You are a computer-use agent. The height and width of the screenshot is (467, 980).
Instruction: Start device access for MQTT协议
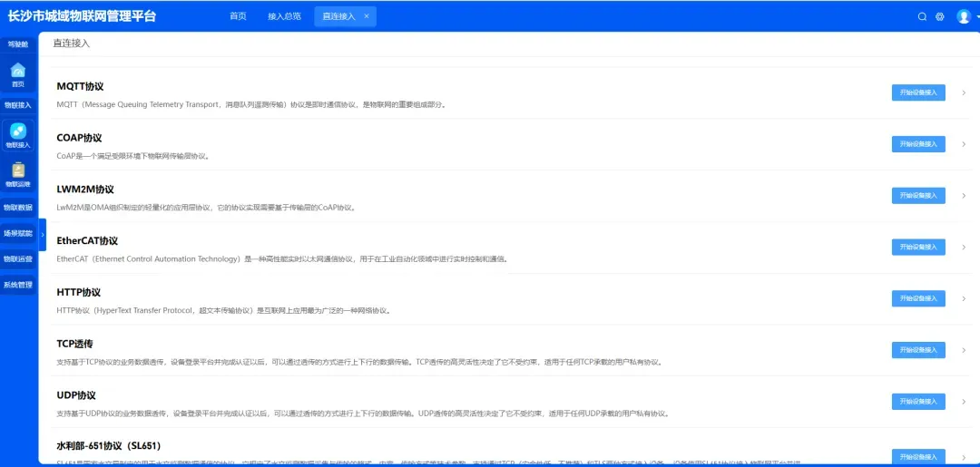(x=918, y=92)
